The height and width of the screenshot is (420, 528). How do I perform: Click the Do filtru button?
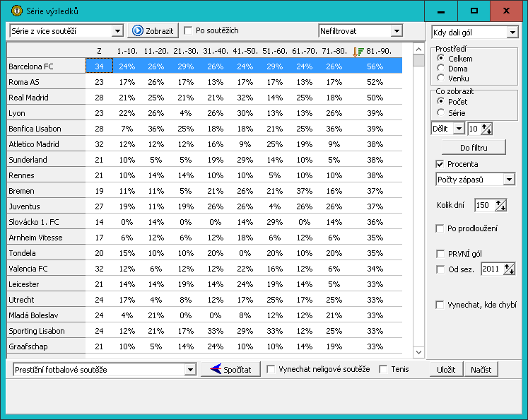474,148
